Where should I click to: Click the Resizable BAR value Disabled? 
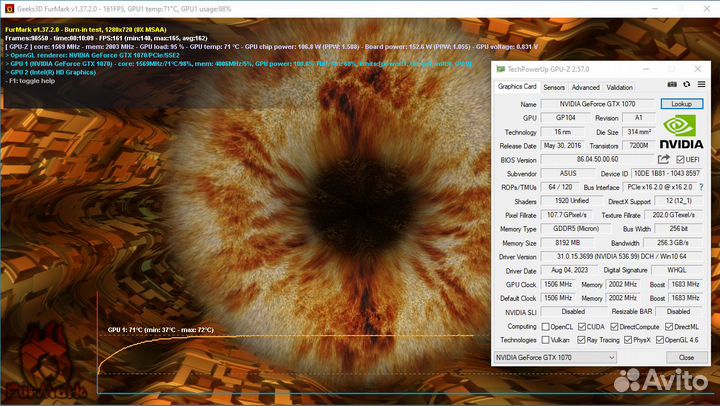(x=679, y=311)
